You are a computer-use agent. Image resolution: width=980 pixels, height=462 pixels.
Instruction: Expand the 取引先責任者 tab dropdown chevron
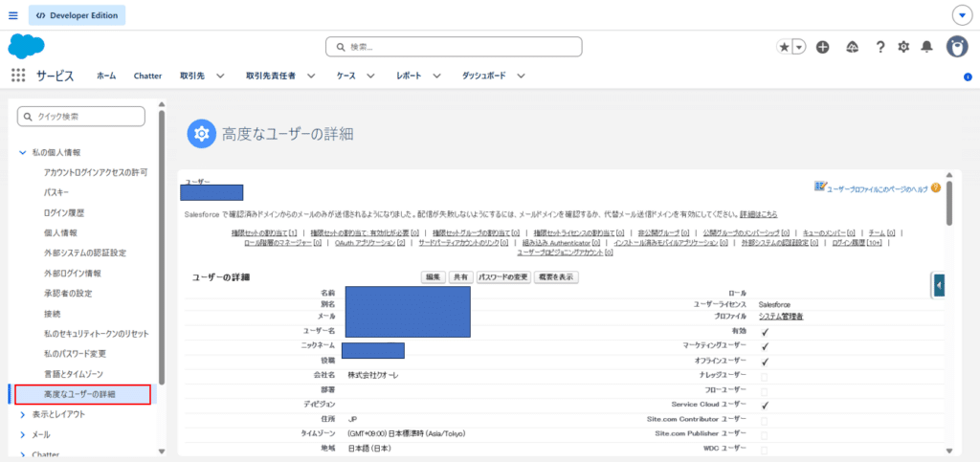[x=311, y=77]
